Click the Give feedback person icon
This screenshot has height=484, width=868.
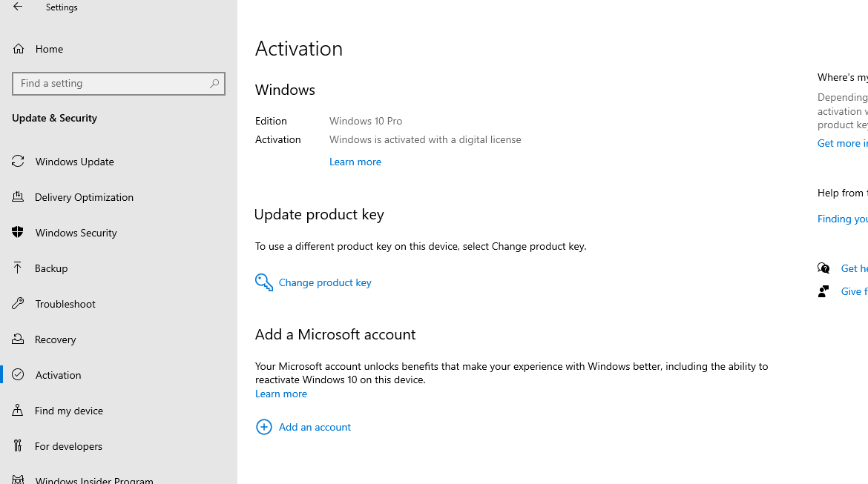(x=823, y=291)
